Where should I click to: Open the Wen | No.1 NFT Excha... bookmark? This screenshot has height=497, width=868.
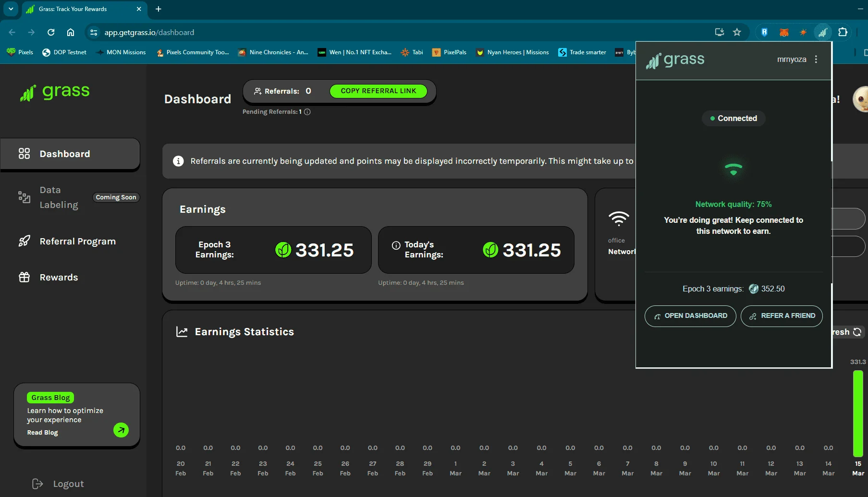pos(355,52)
